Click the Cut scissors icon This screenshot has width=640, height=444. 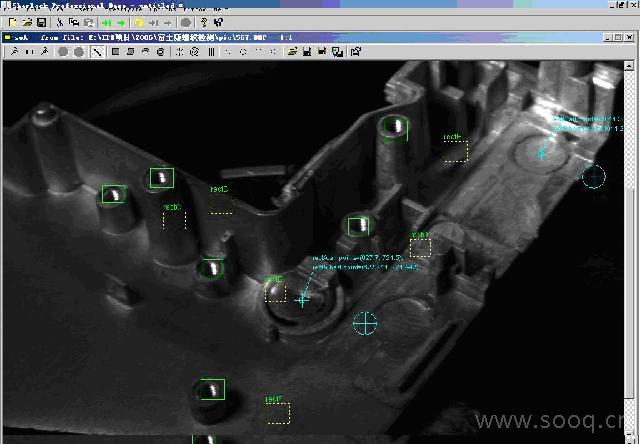coord(60,22)
